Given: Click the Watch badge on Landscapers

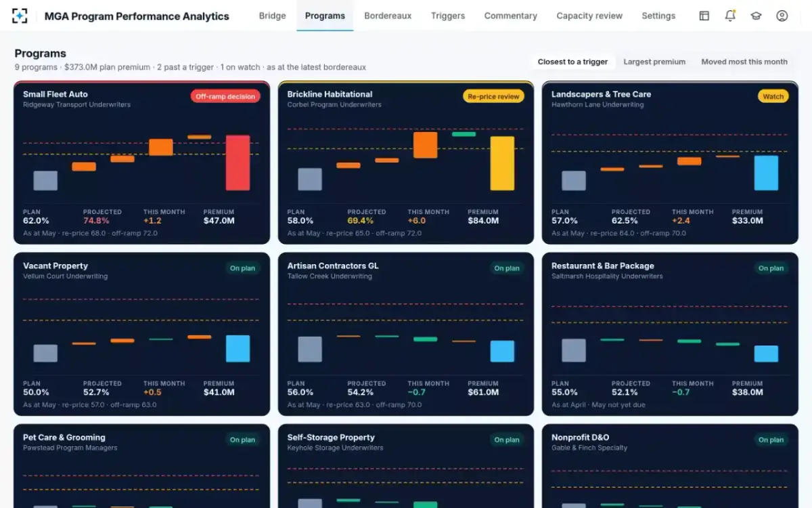Looking at the screenshot, I should tap(773, 96).
